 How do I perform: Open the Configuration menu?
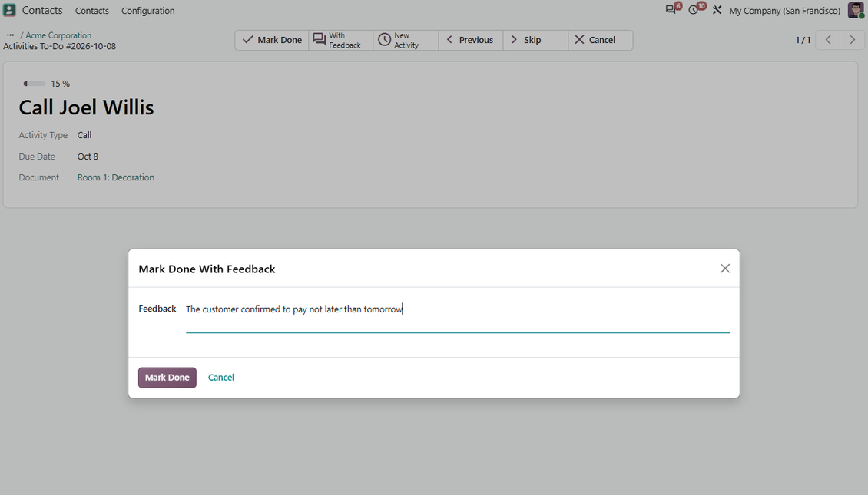(147, 11)
